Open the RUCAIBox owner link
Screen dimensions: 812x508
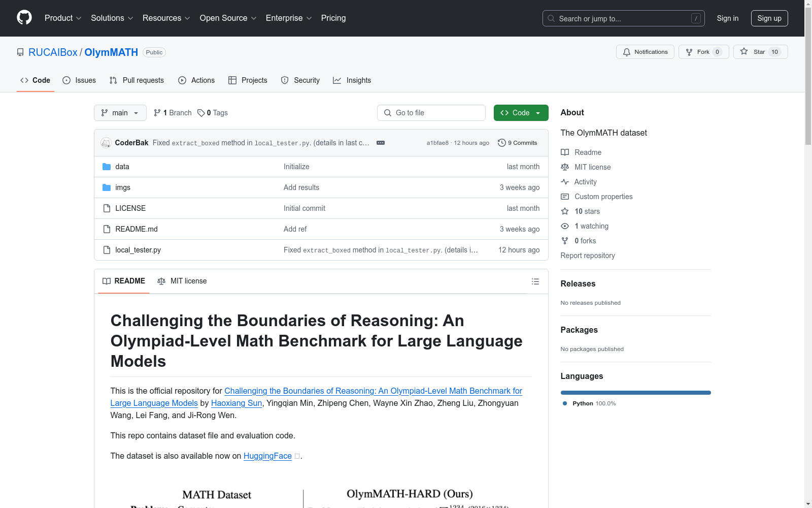[53, 52]
